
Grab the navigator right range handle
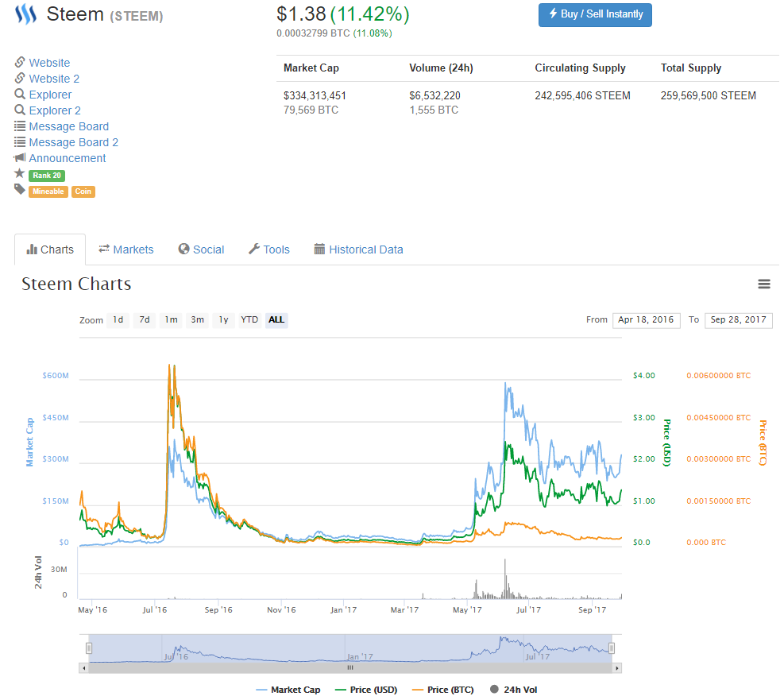612,648
